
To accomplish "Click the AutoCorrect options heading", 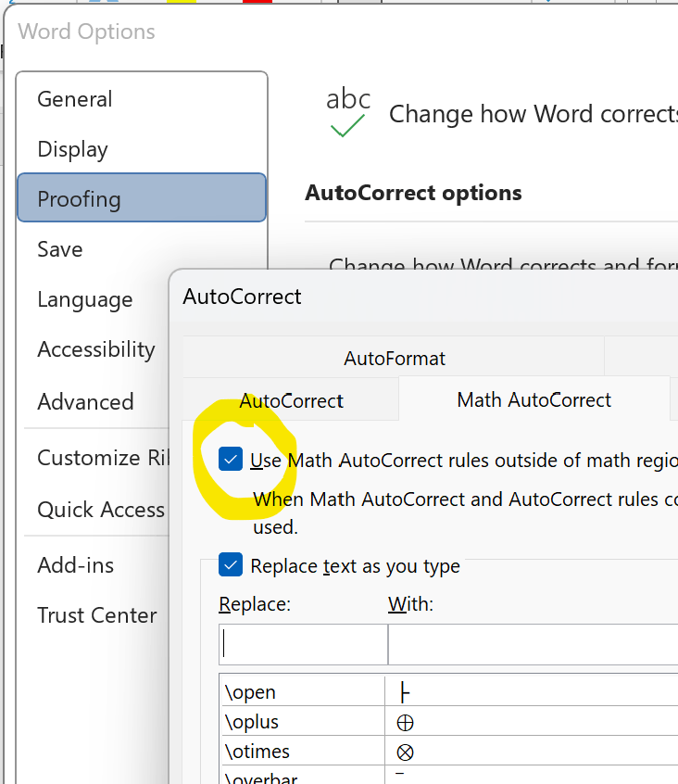I will 413,193.
